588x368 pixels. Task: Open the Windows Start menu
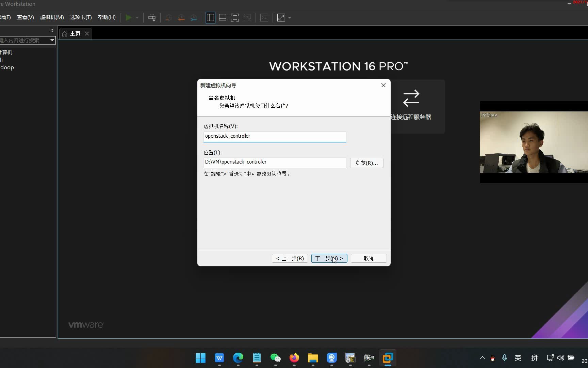click(x=200, y=358)
